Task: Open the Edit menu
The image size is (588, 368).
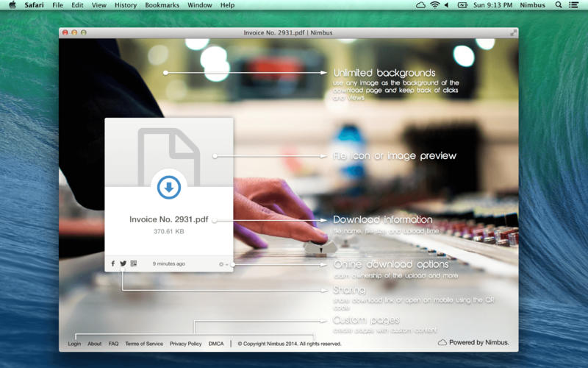Action: pos(77,5)
